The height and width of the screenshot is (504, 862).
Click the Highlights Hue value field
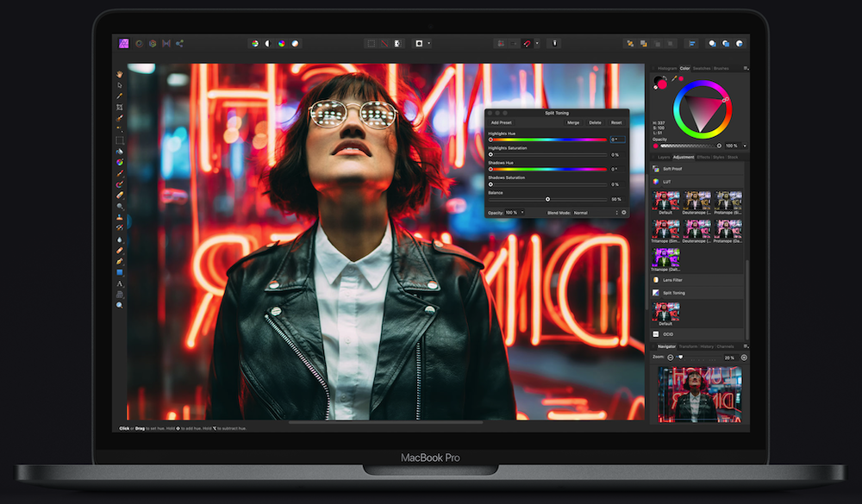coord(616,140)
